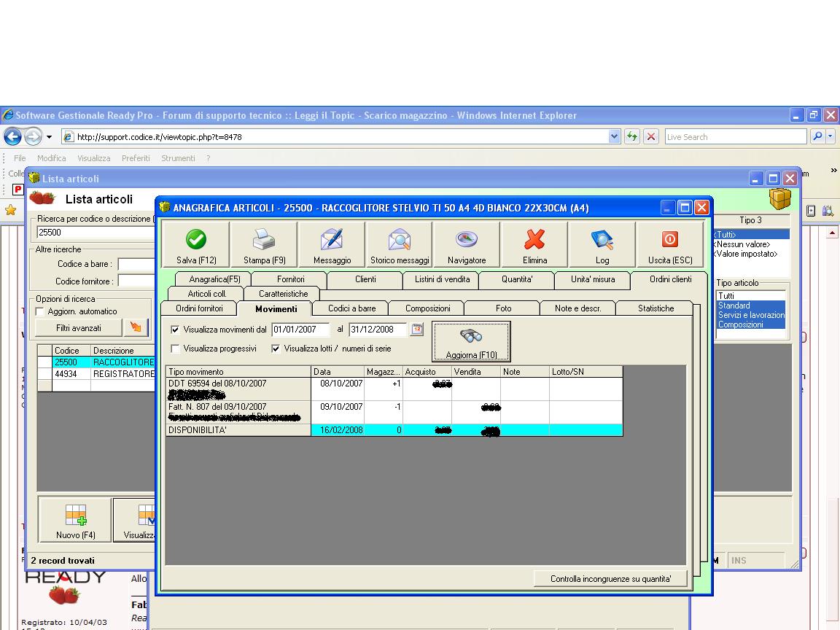
Task: Sort by the Tipo movimento column header
Action: (239, 372)
